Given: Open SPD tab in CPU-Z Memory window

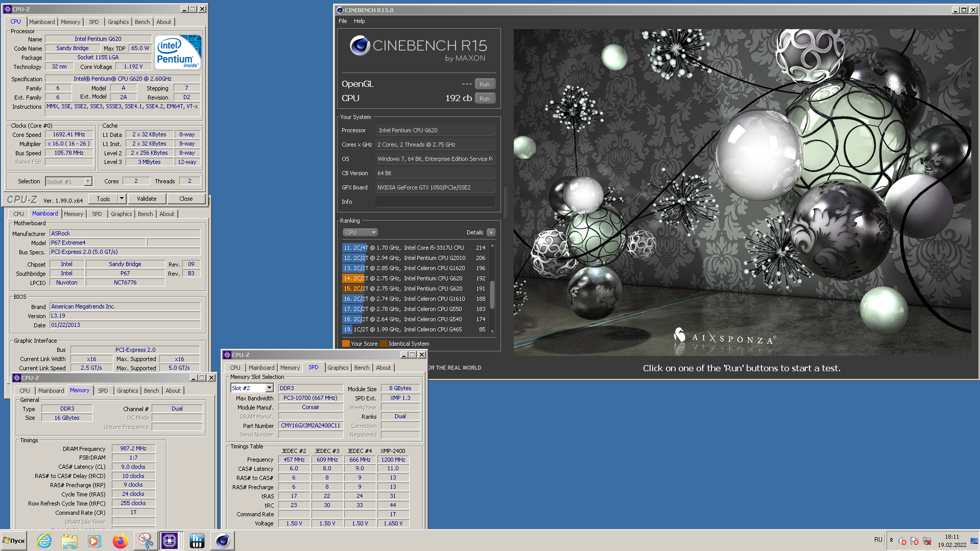Looking at the screenshot, I should (103, 391).
